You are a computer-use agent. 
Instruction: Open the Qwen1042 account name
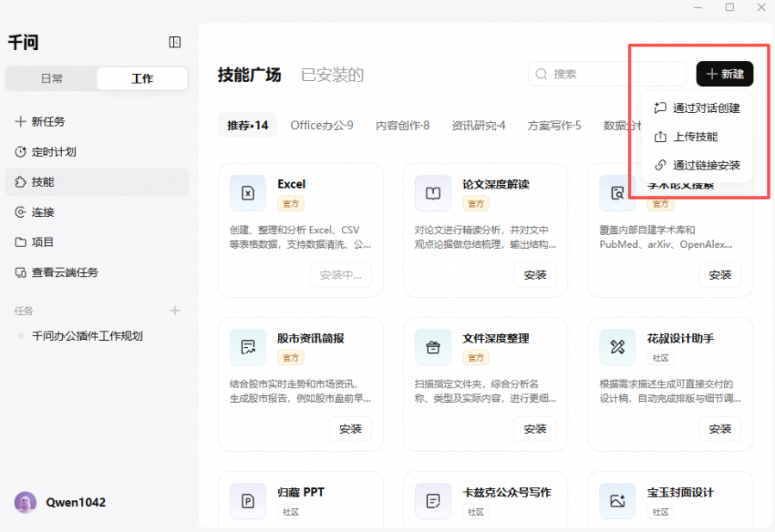coord(76,503)
